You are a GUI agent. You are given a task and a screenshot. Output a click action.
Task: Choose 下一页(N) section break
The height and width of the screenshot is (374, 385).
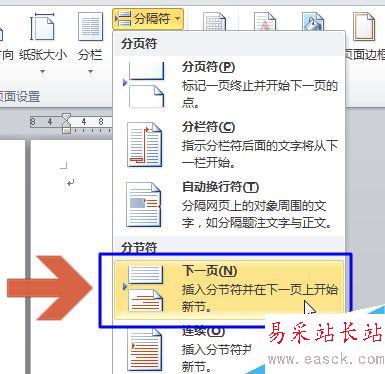pos(230,289)
